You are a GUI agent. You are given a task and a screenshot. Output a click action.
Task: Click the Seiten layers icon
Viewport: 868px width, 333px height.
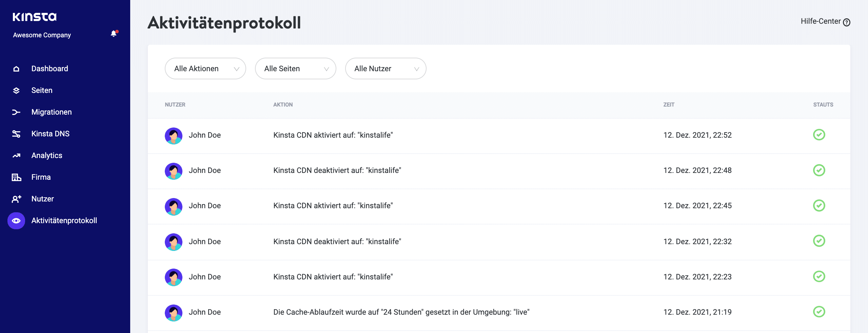[x=16, y=91]
